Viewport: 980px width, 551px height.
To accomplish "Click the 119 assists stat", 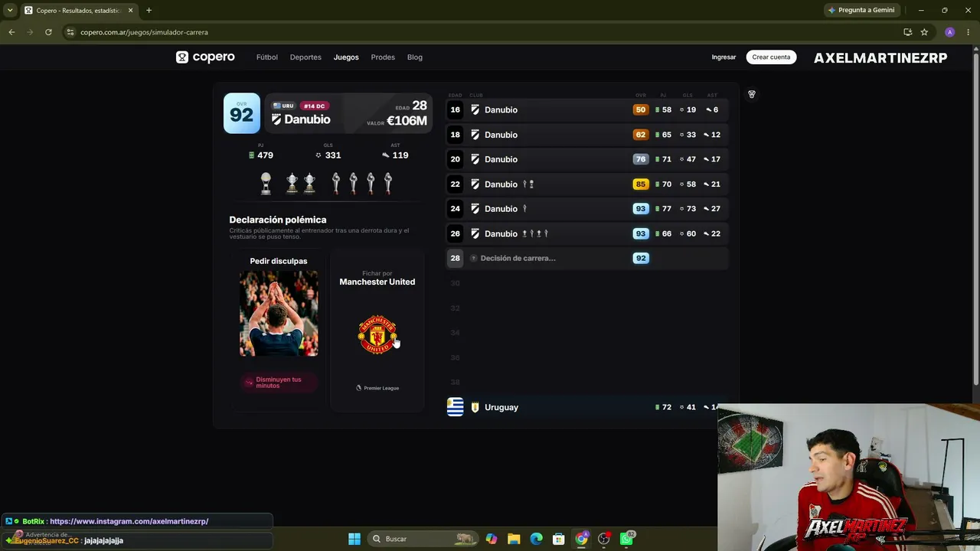I will coord(395,155).
